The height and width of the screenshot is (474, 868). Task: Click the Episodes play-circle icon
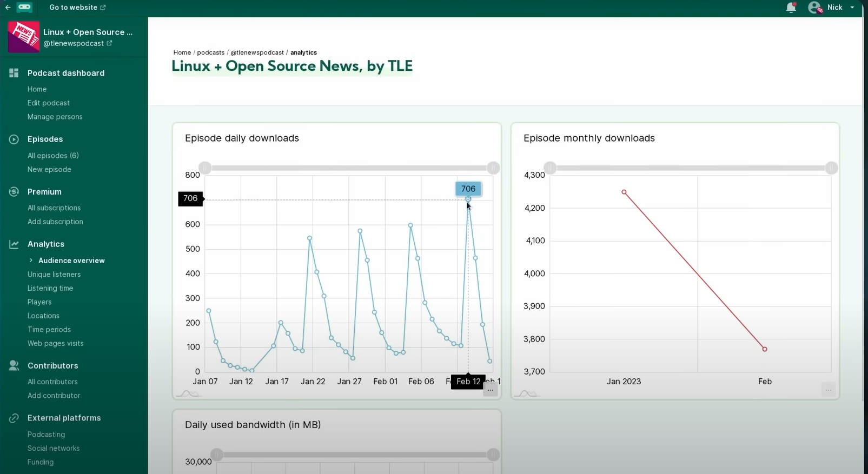click(14, 139)
